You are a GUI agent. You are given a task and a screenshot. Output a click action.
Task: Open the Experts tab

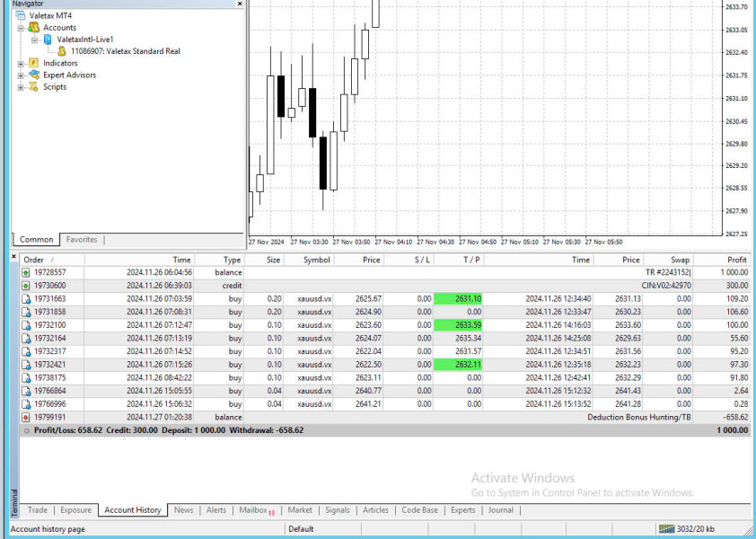coord(463,510)
